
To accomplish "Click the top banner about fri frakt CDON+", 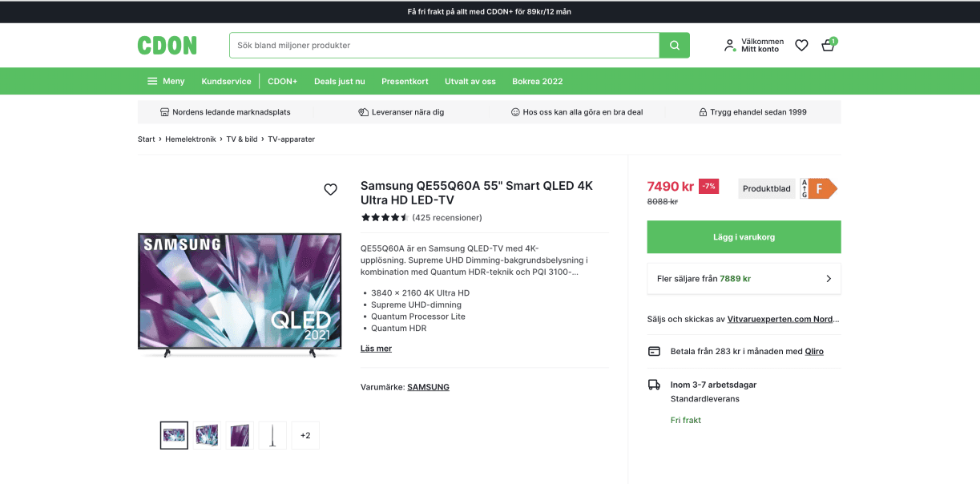I will [x=490, y=12].
